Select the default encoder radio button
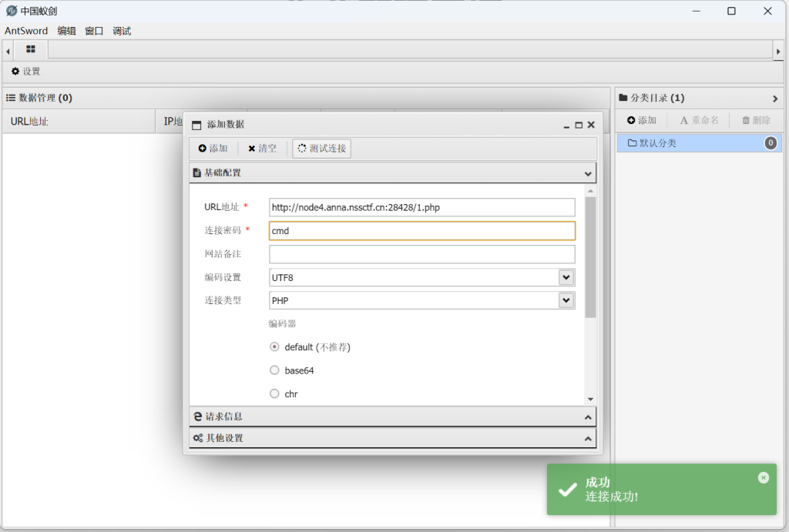The image size is (789, 532). coord(274,347)
